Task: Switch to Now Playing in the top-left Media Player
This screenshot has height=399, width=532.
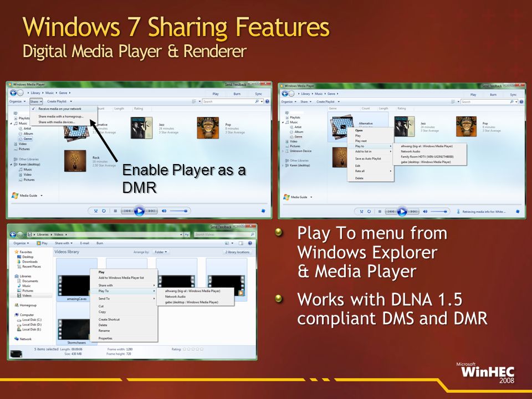Action: (263, 211)
